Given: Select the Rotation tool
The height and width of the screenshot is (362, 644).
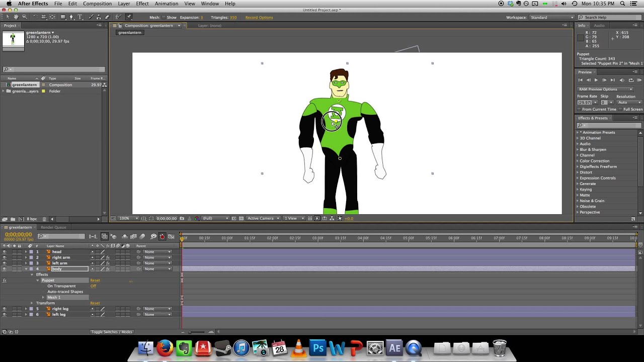Looking at the screenshot, I should [x=36, y=17].
